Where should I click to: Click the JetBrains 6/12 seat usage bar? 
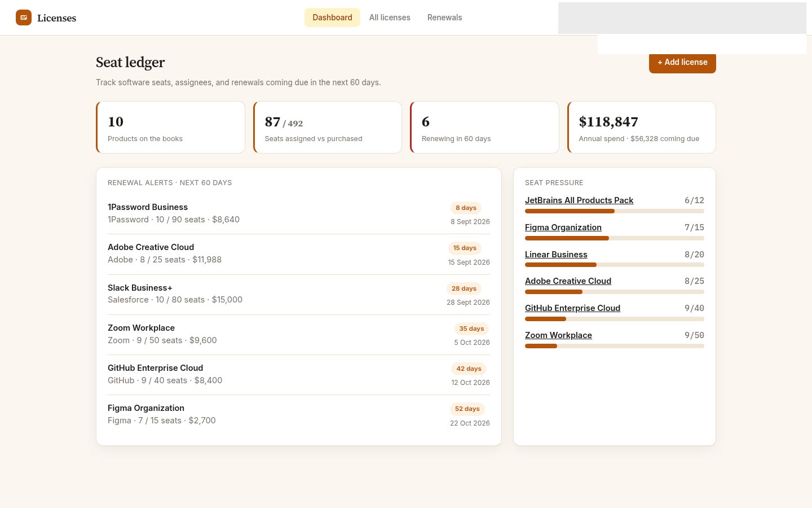[x=615, y=211]
